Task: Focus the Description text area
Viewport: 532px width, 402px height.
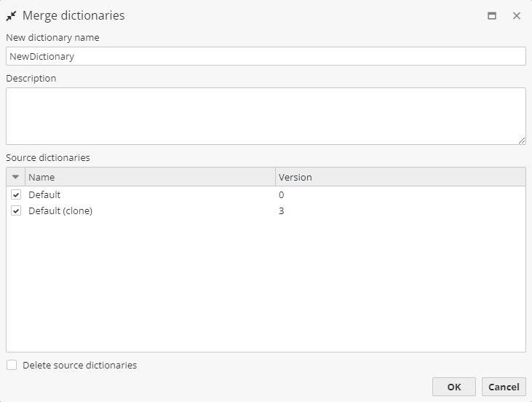Action: click(x=266, y=116)
